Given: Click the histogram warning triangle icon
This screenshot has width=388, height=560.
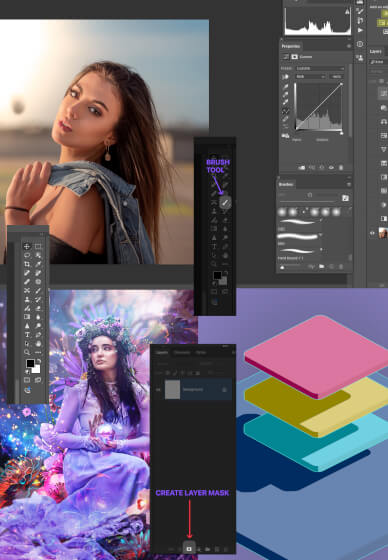Looking at the screenshot, I should [347, 12].
